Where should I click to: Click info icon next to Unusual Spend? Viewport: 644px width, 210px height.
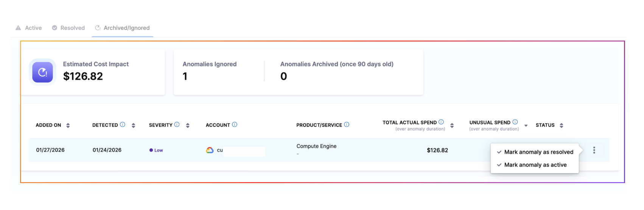[x=515, y=122]
